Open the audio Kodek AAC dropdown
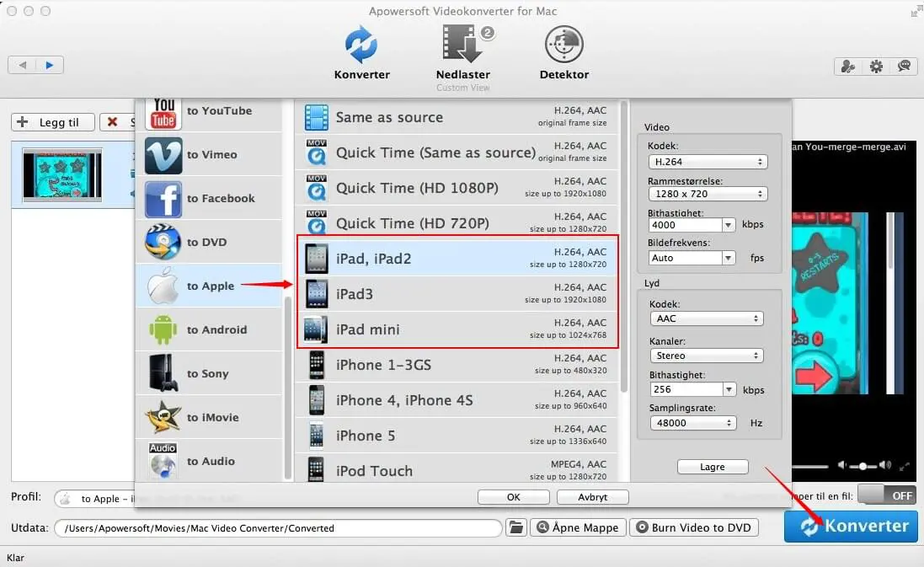The width and height of the screenshot is (924, 567). pos(707,318)
